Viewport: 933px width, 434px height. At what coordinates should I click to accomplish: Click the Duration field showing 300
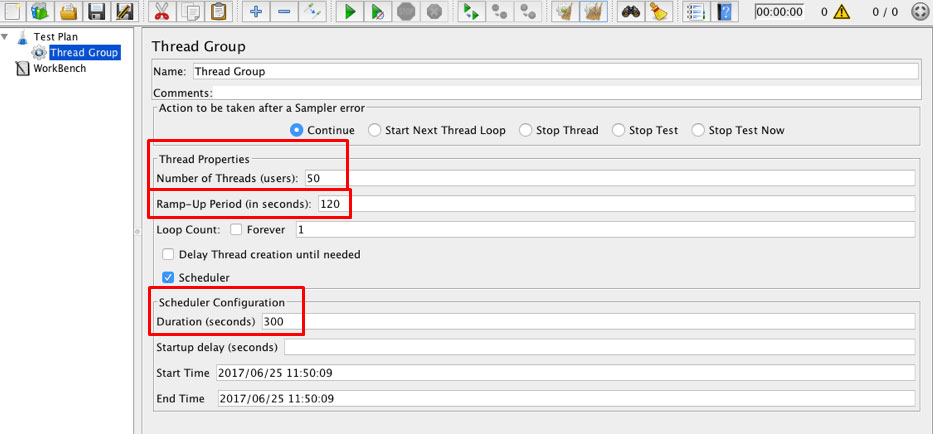pyautogui.click(x=588, y=321)
